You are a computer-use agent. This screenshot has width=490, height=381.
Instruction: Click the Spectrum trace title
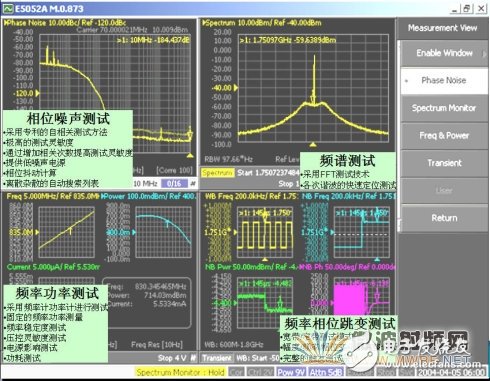pyautogui.click(x=262, y=23)
